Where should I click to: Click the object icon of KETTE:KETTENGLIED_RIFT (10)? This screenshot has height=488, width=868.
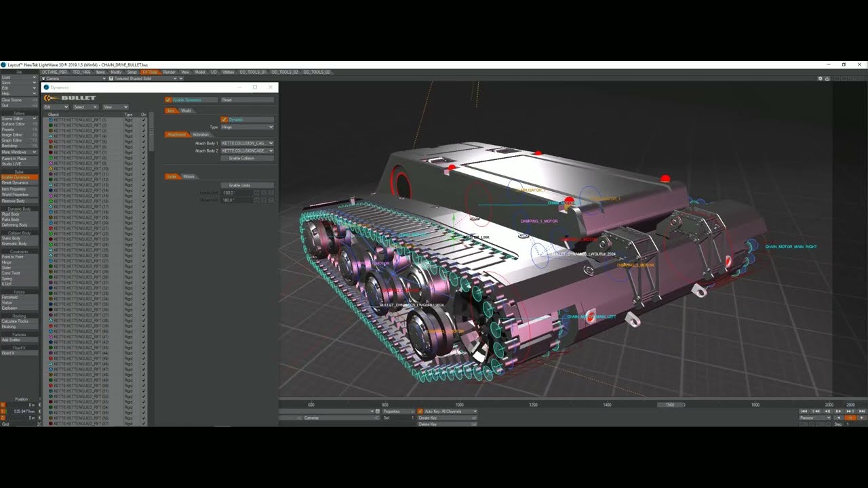pos(51,169)
